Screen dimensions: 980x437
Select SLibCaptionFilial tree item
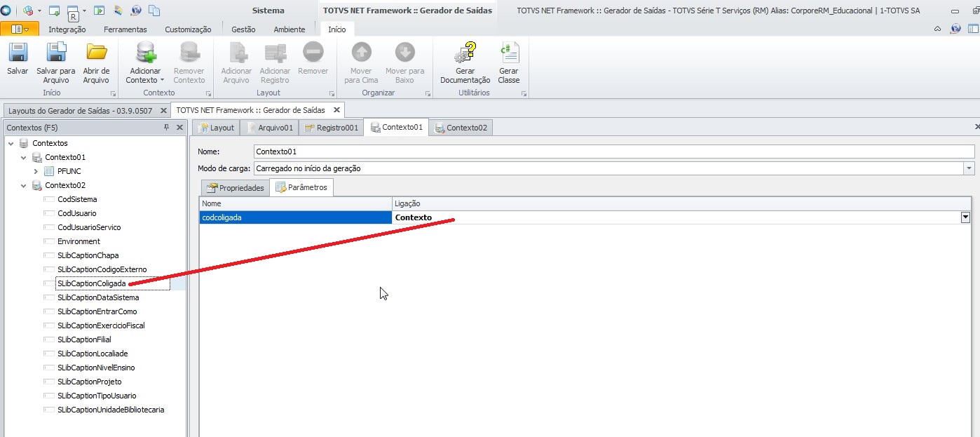coord(84,339)
